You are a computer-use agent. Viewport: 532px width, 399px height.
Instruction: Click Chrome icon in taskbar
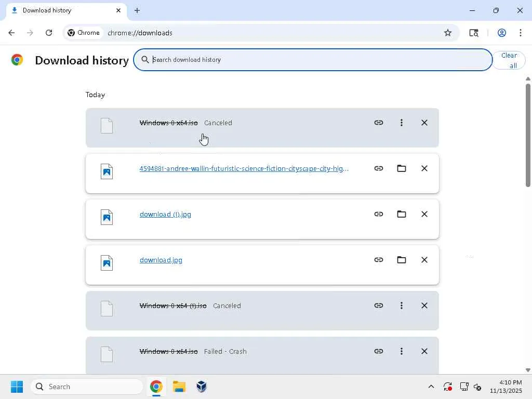(x=156, y=387)
